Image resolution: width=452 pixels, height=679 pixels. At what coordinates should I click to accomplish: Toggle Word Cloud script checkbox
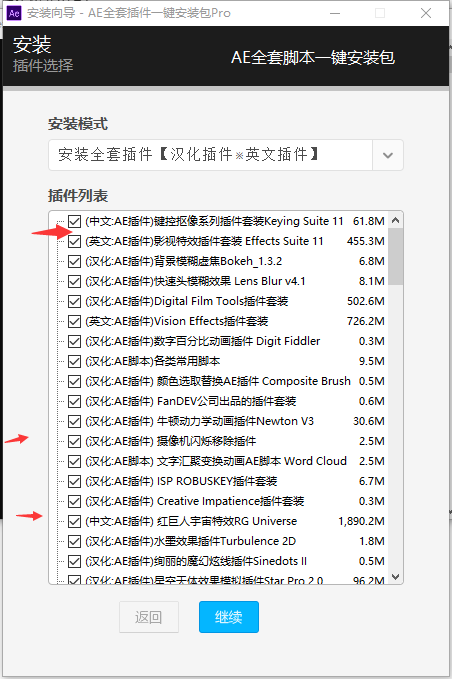tap(74, 461)
